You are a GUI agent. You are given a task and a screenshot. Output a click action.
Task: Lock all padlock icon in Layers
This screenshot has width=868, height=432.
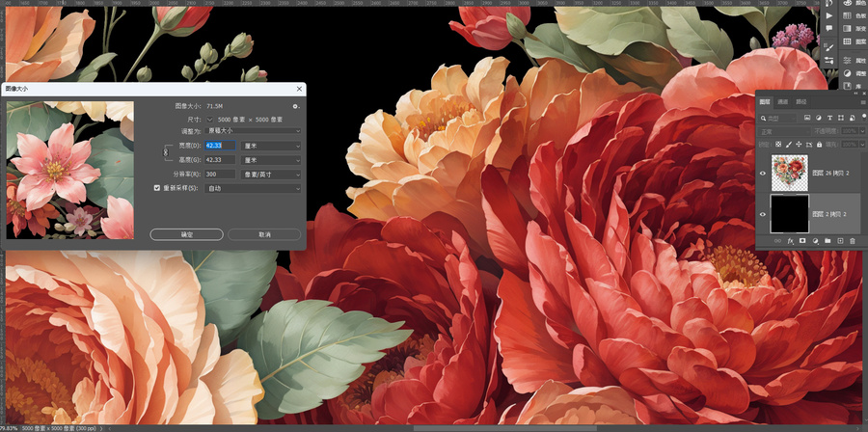(x=819, y=145)
